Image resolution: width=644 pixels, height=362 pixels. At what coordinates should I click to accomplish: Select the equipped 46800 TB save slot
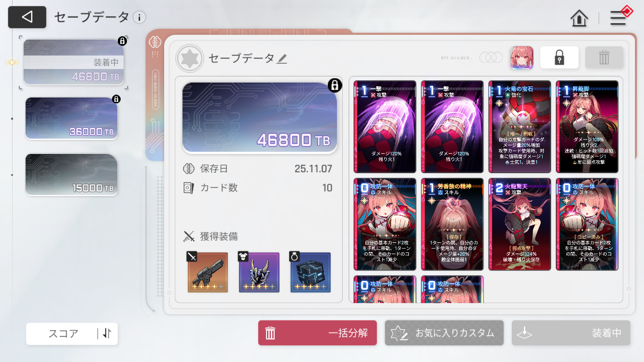click(x=73, y=63)
